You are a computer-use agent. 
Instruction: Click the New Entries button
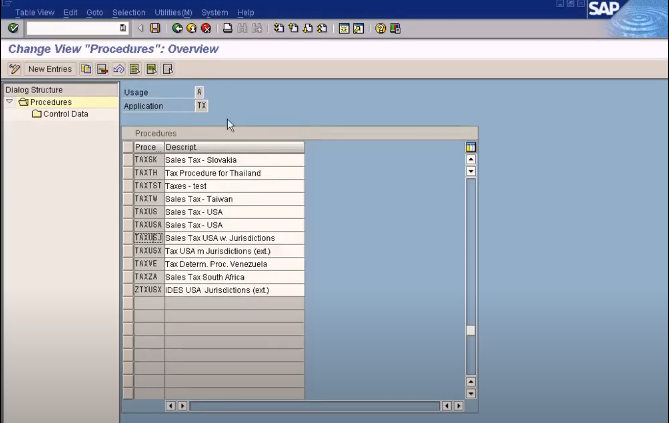[50, 69]
